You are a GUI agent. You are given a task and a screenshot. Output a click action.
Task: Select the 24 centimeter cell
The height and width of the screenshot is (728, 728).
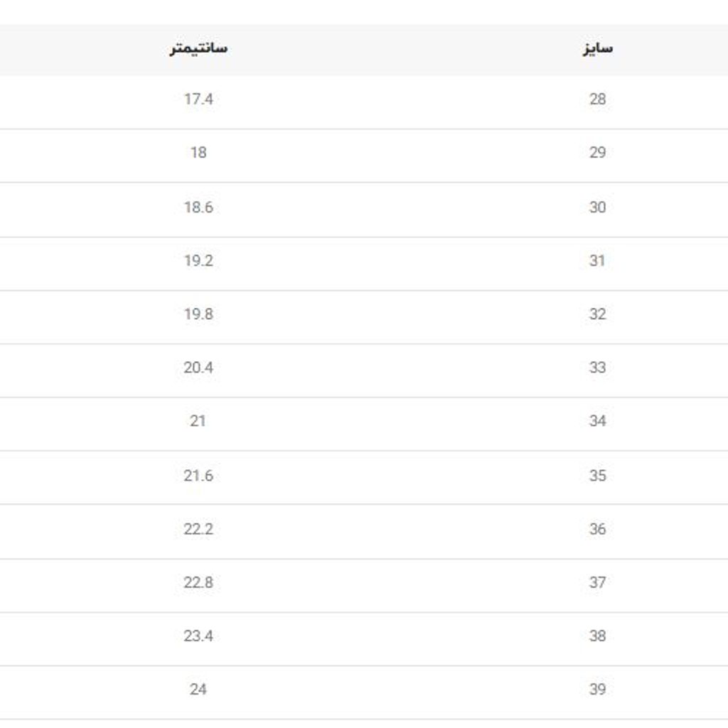(198, 689)
